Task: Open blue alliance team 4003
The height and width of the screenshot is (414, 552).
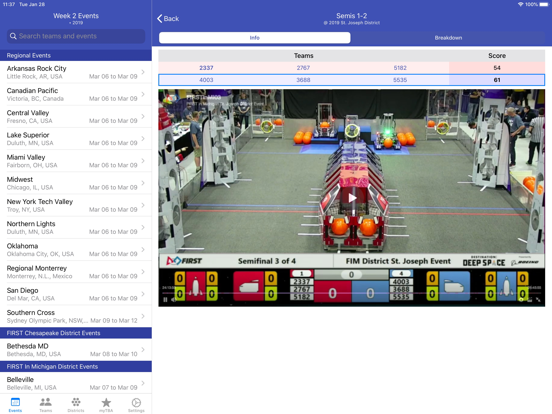Action: pyautogui.click(x=206, y=80)
